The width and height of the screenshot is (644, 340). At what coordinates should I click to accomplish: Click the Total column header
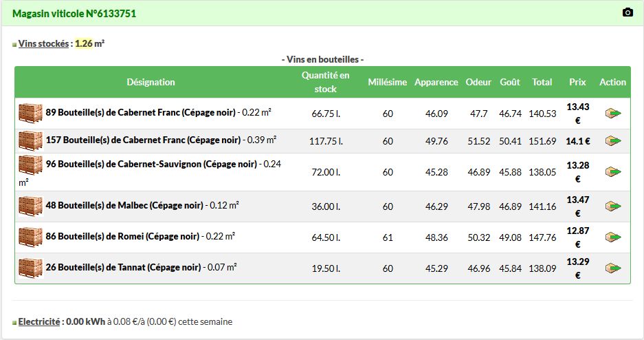(542, 82)
